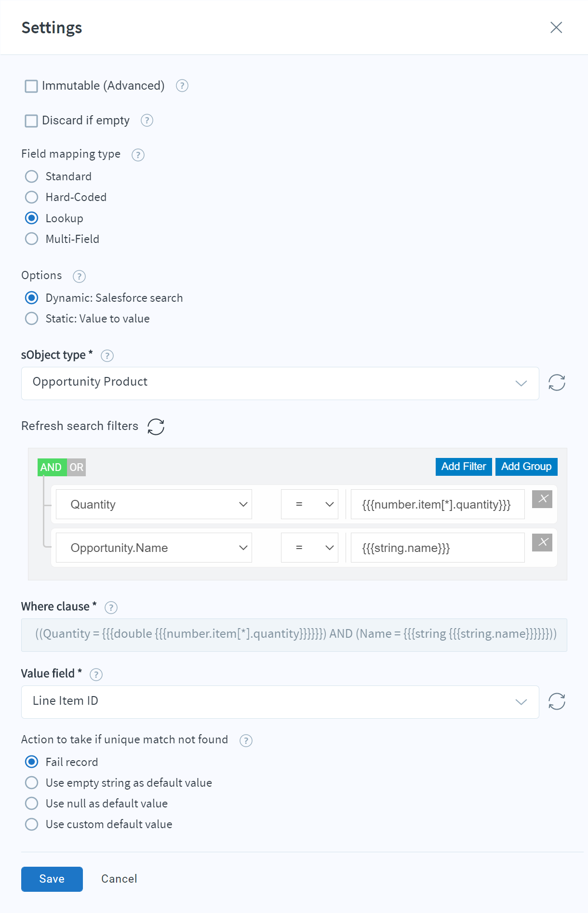The width and height of the screenshot is (588, 913).
Task: Click the Refresh search filters icon
Action: [x=156, y=426]
